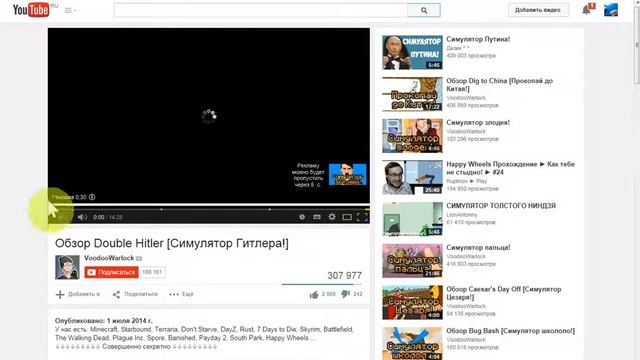The width and height of the screenshot is (640, 360).
Task: Open Обзор Bug Bash thumbnail
Action: click(x=412, y=343)
